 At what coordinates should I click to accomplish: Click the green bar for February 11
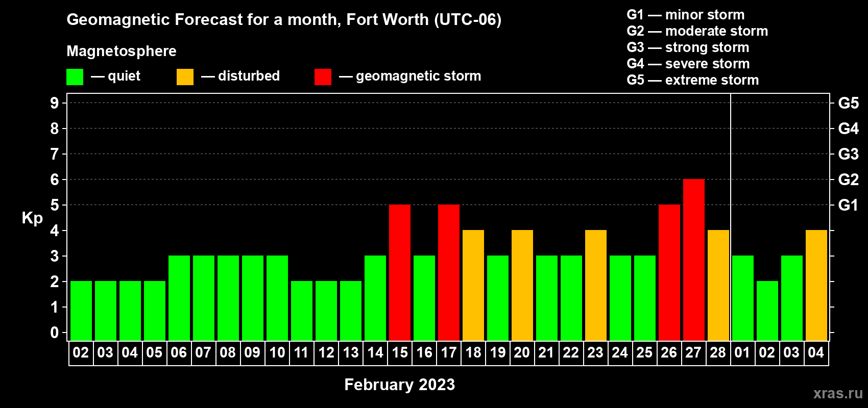coord(301,311)
